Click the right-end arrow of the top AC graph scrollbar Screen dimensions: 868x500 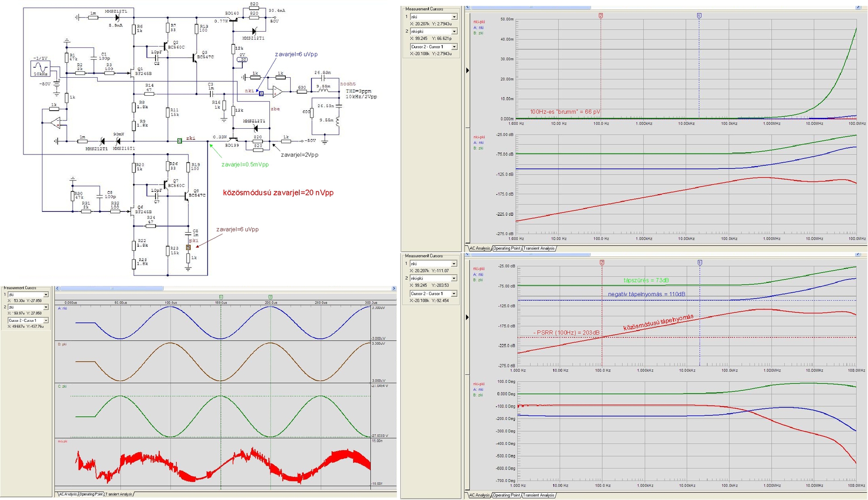[x=858, y=7]
